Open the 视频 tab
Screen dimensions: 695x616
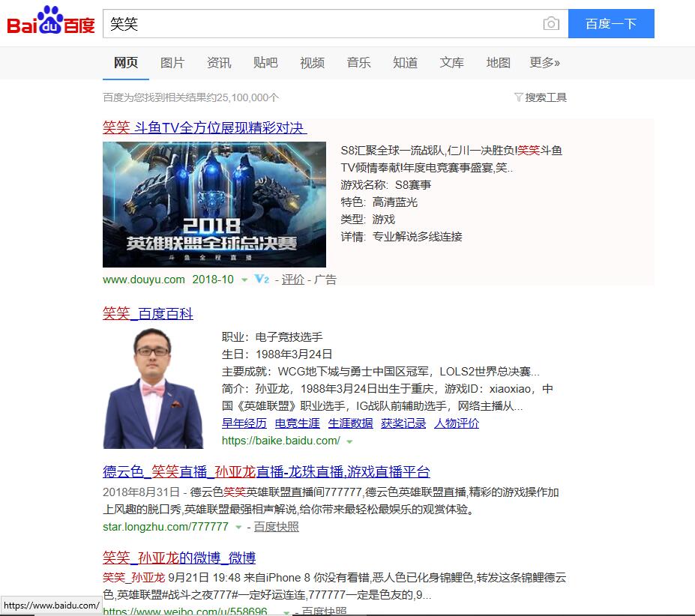[312, 63]
